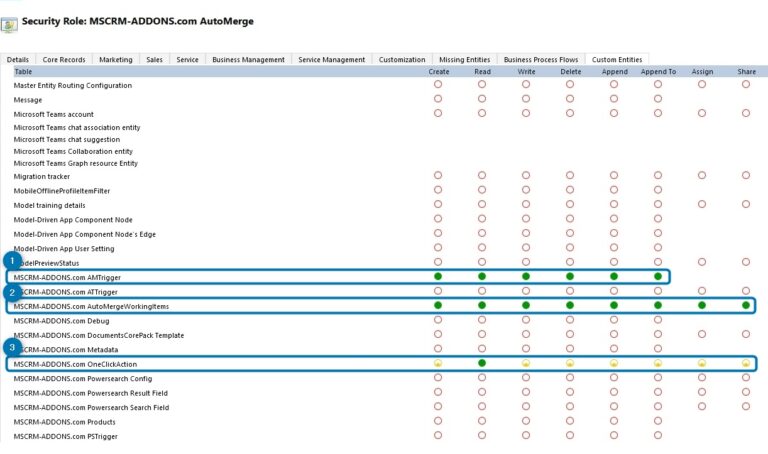Toggle Assign privilege for MSCRM-ADDONS.com AutoMergeWorkingItems

[702, 305]
